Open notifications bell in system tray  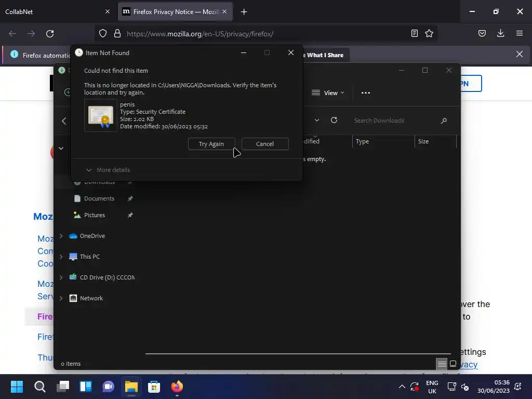(518, 387)
